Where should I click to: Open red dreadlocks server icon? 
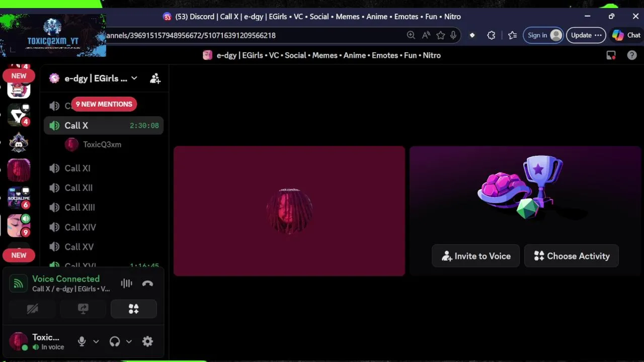pyautogui.click(x=19, y=170)
